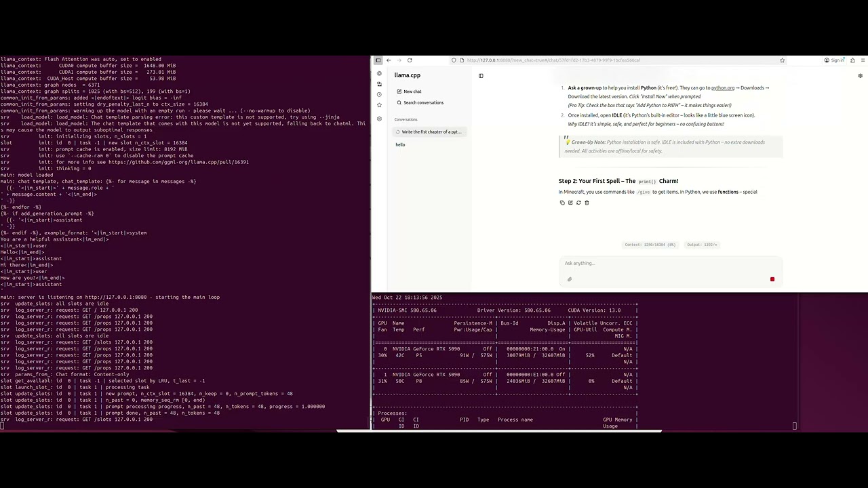Collapse the llama.cpp conversations panel
This screenshot has width=868, height=488.
[x=481, y=76]
